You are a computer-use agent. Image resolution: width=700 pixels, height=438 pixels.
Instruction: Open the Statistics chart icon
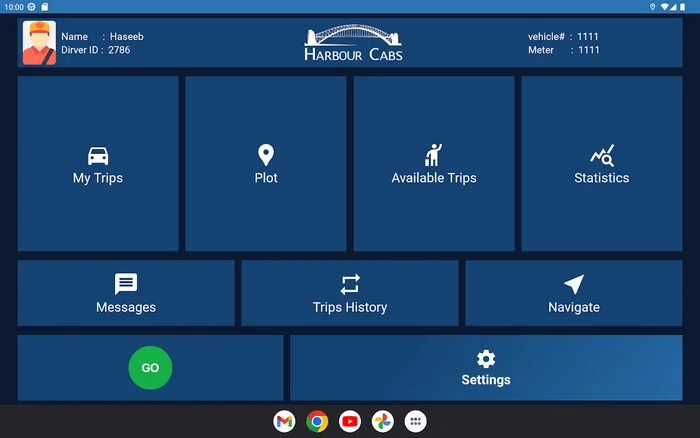point(602,155)
